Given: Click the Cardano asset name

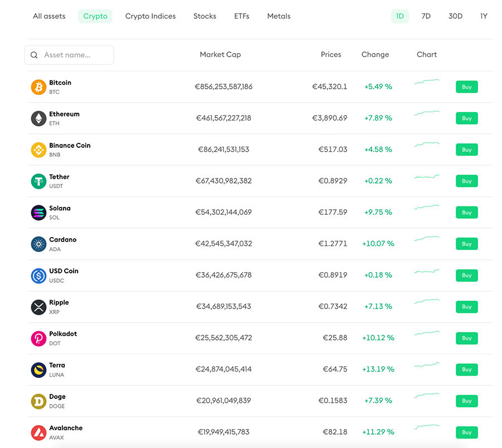Looking at the screenshot, I should coord(62,239).
